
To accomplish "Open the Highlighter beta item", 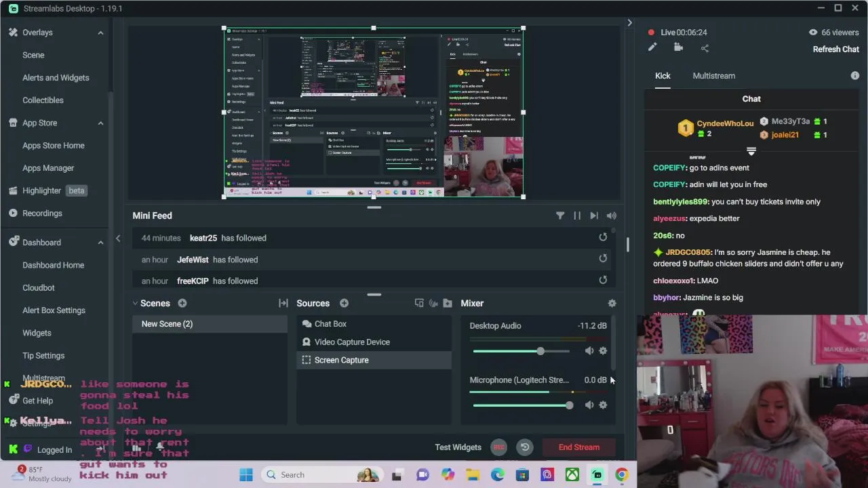I will [47, 190].
